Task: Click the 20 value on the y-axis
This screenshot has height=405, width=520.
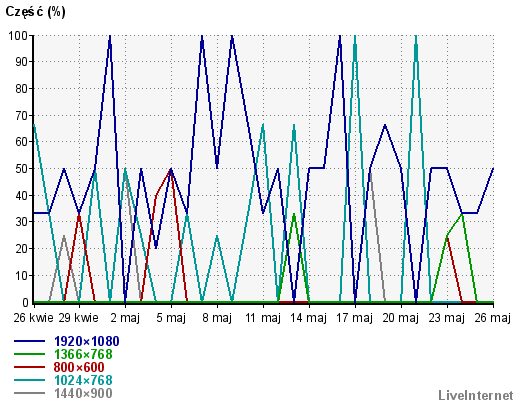Action: (21, 249)
